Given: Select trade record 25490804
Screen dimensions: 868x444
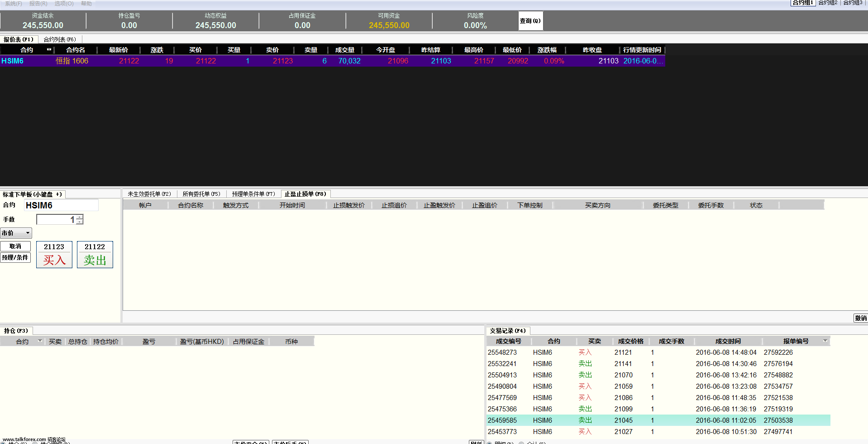Looking at the screenshot, I should 658,386.
